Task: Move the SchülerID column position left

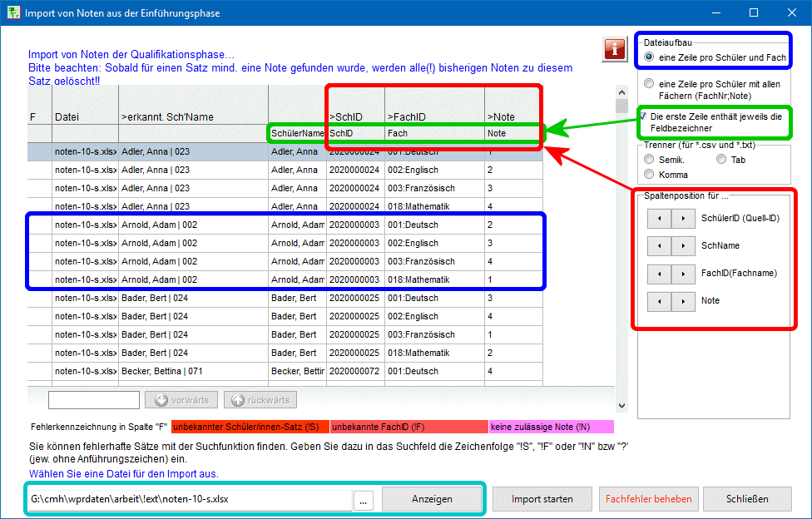Action: [659, 218]
